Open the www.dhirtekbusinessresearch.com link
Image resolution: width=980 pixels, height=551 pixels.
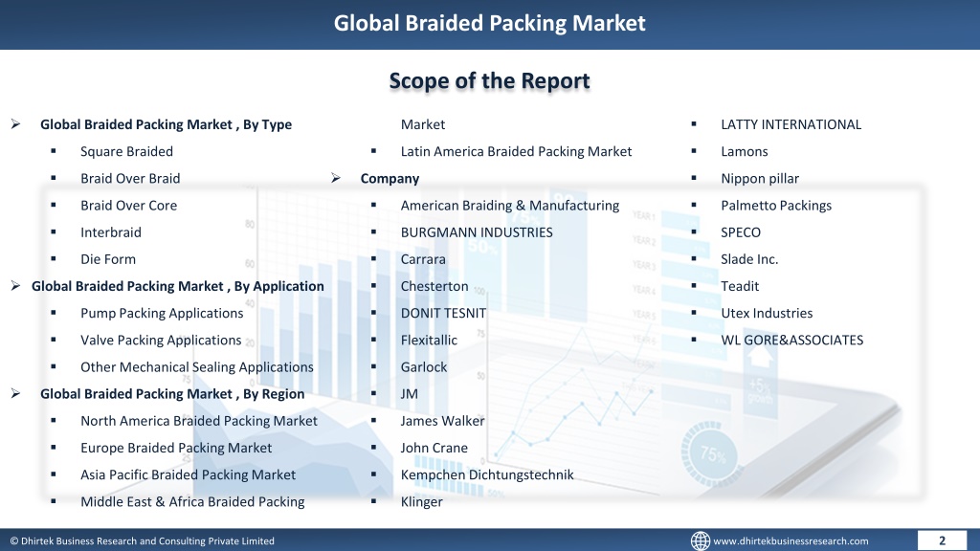coord(791,541)
